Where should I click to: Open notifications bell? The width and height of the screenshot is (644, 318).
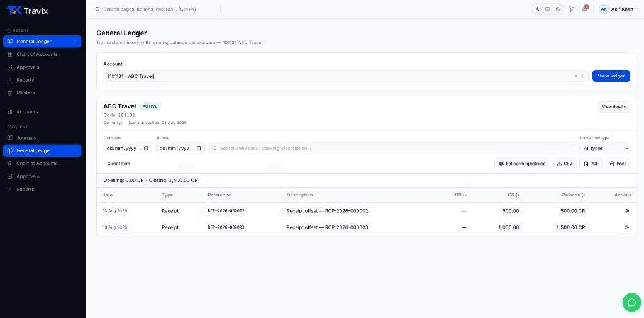click(585, 9)
